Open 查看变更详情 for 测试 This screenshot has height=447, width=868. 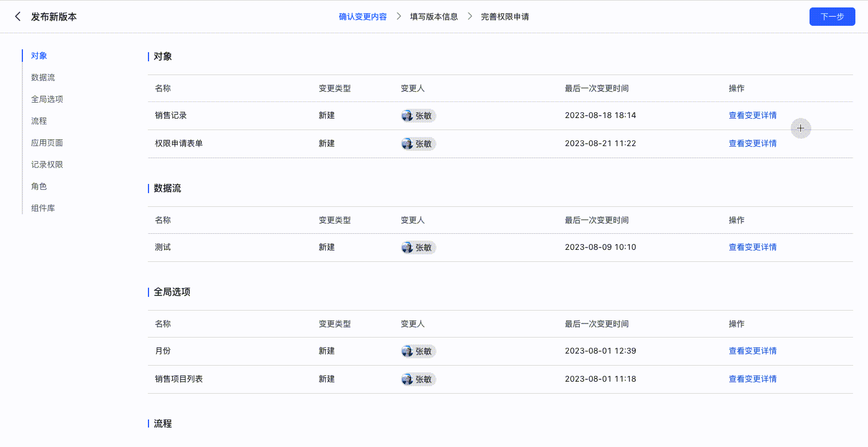tap(753, 247)
